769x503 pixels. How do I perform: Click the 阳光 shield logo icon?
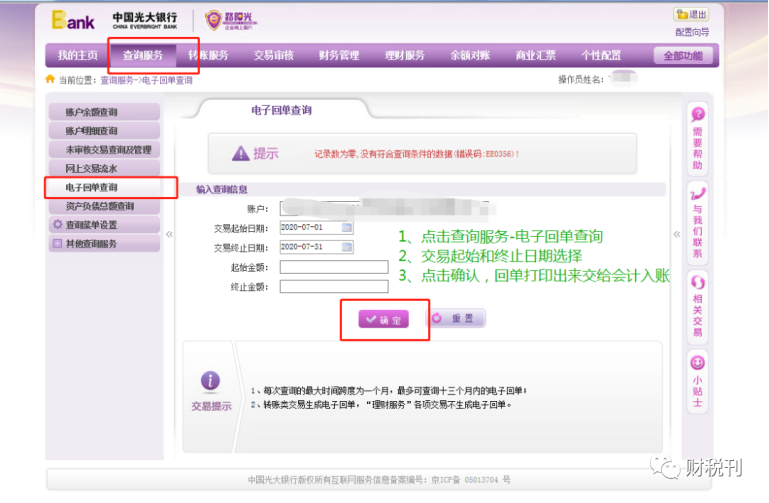click(214, 21)
